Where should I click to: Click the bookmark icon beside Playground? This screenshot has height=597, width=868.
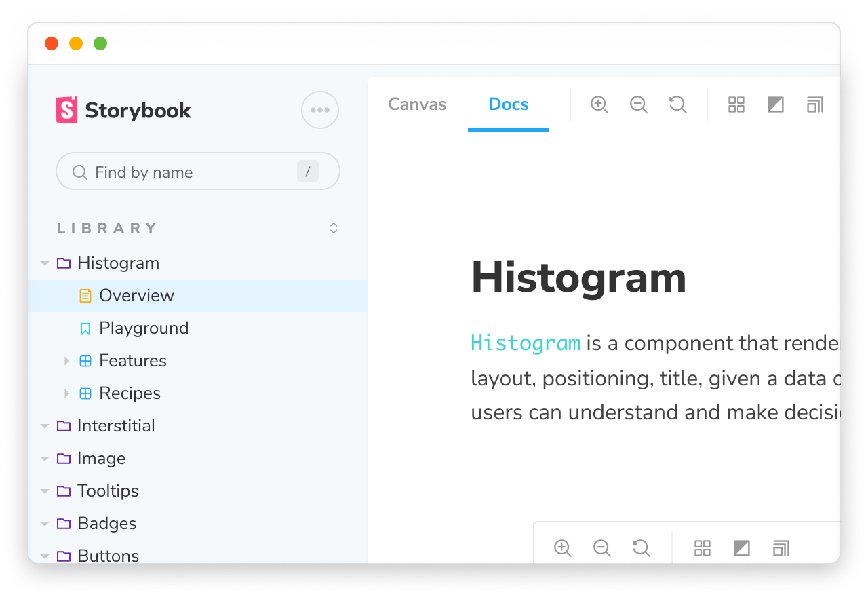(x=85, y=328)
